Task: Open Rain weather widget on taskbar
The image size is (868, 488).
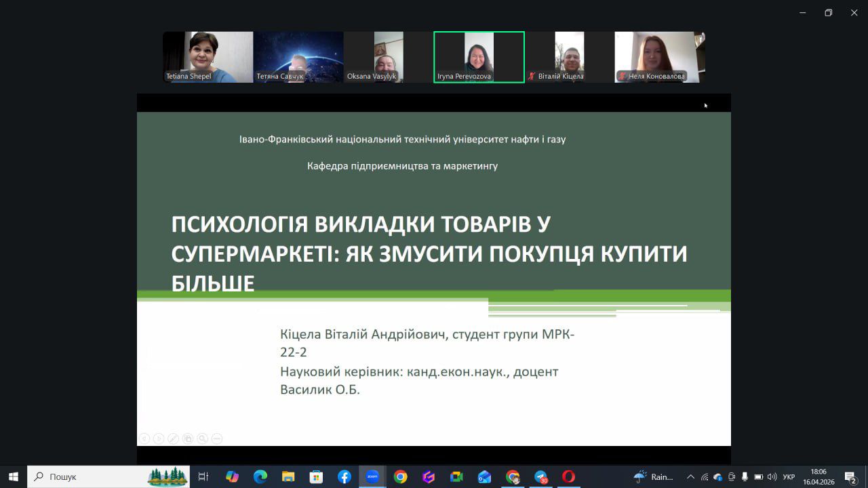Action: pos(653,476)
